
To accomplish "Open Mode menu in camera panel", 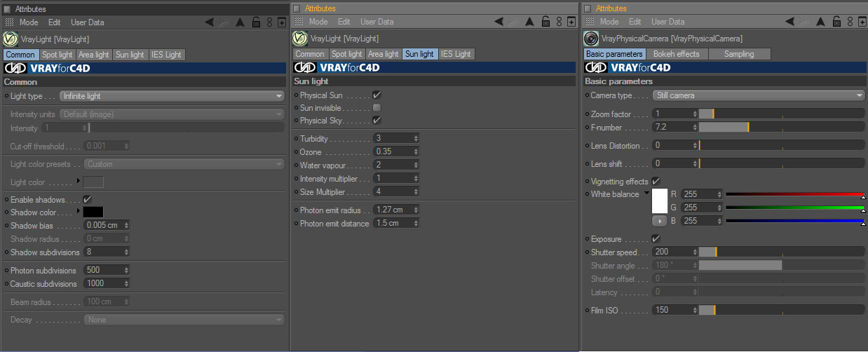I will pos(609,22).
